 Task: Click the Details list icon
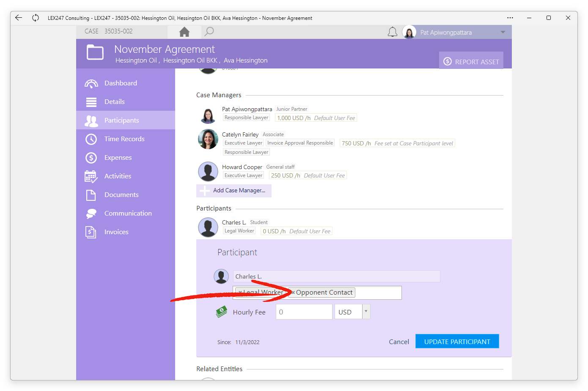[91, 102]
